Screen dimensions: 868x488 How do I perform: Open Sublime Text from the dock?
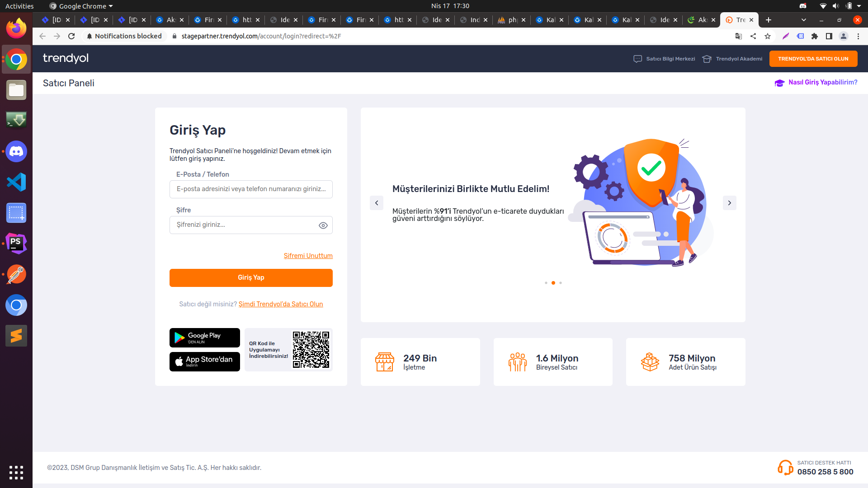pyautogui.click(x=16, y=336)
